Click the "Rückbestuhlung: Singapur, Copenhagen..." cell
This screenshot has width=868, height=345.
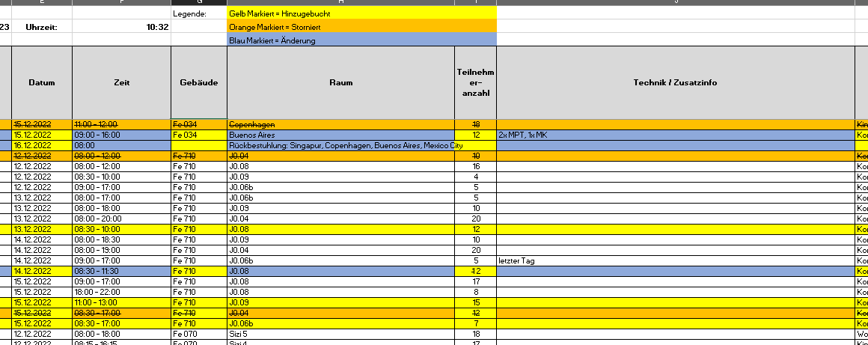340,145
